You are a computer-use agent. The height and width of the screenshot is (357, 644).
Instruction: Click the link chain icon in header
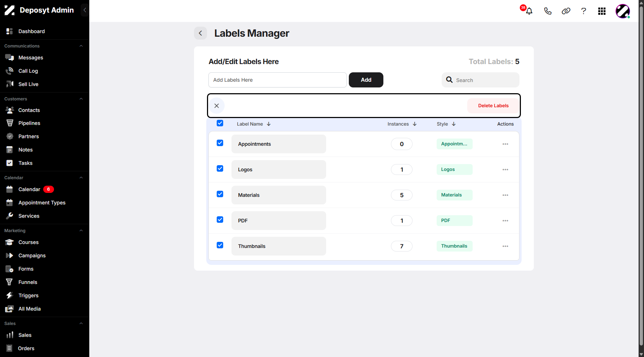click(566, 11)
